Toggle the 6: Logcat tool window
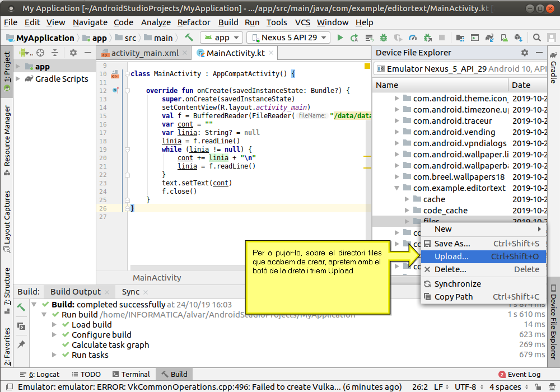The height and width of the screenshot is (392, 560). [40, 374]
